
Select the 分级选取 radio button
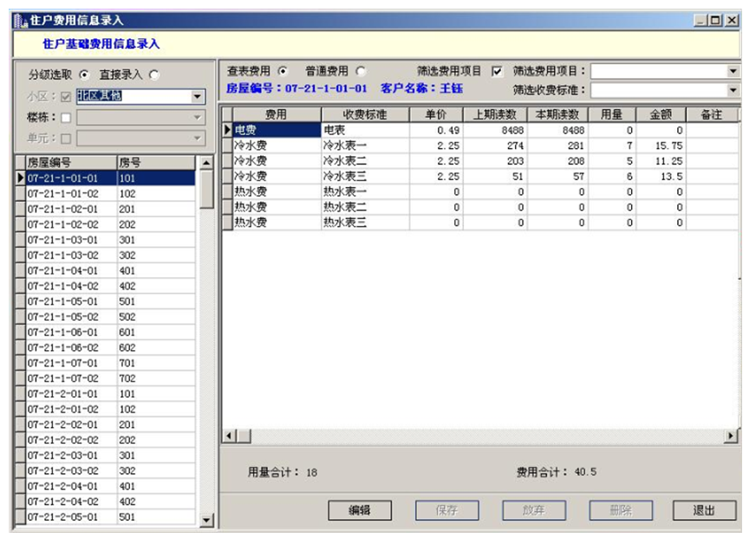pyautogui.click(x=84, y=75)
